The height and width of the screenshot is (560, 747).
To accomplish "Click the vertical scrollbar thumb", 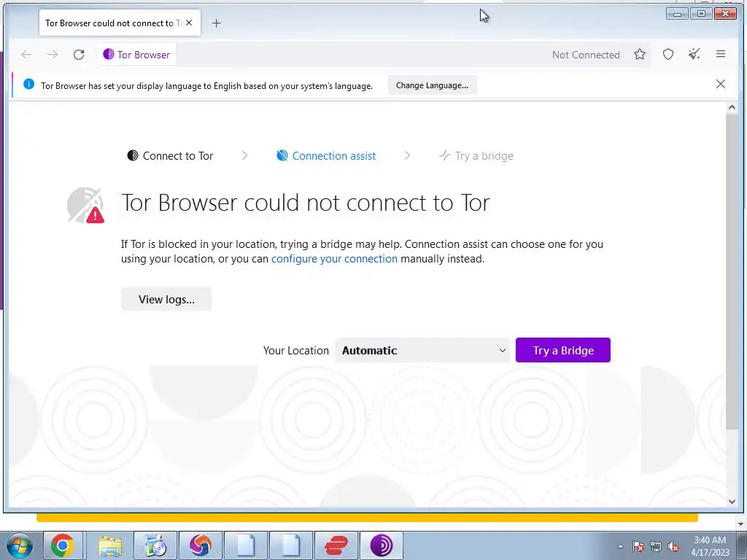I will click(732, 271).
